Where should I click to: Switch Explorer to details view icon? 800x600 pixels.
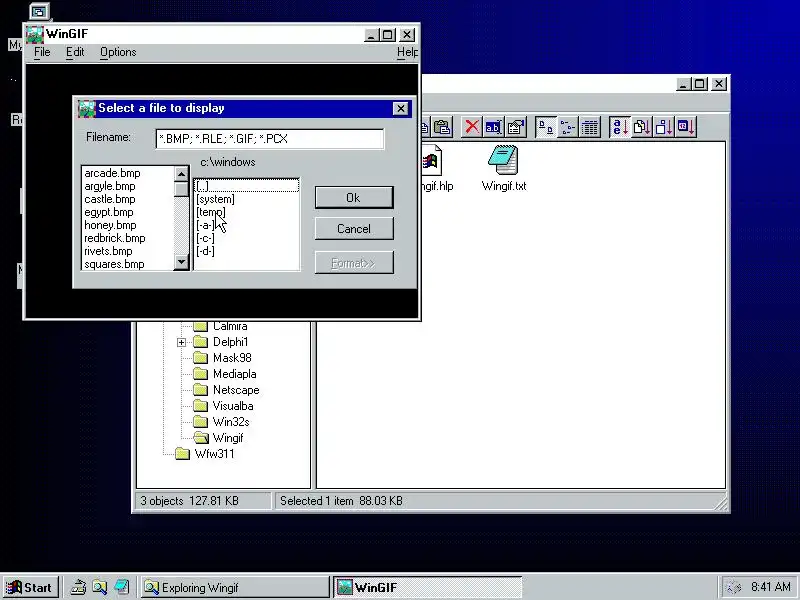[x=589, y=127]
